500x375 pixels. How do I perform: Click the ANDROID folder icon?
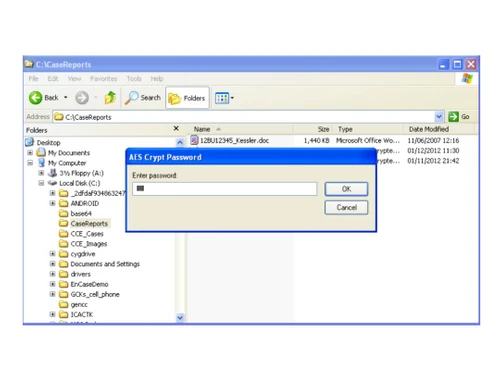63,203
